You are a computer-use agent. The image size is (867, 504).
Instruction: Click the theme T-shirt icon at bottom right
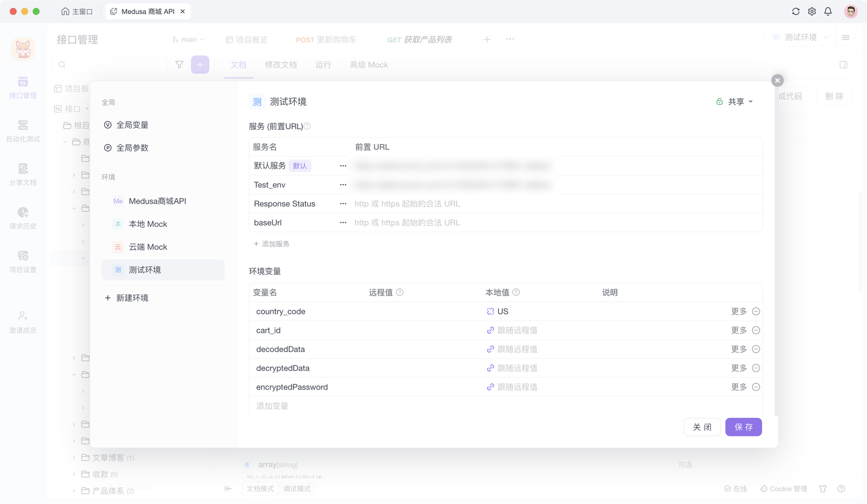point(823,488)
